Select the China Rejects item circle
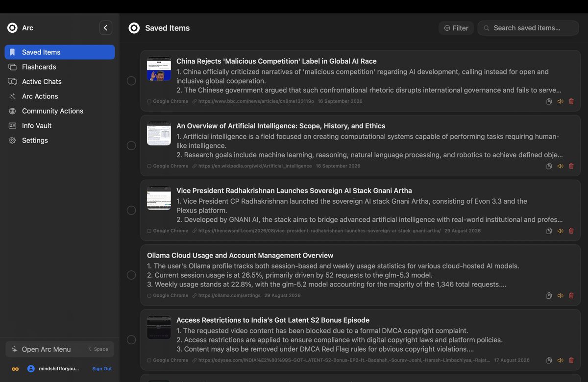The width and height of the screenshot is (588, 382). pos(131,81)
